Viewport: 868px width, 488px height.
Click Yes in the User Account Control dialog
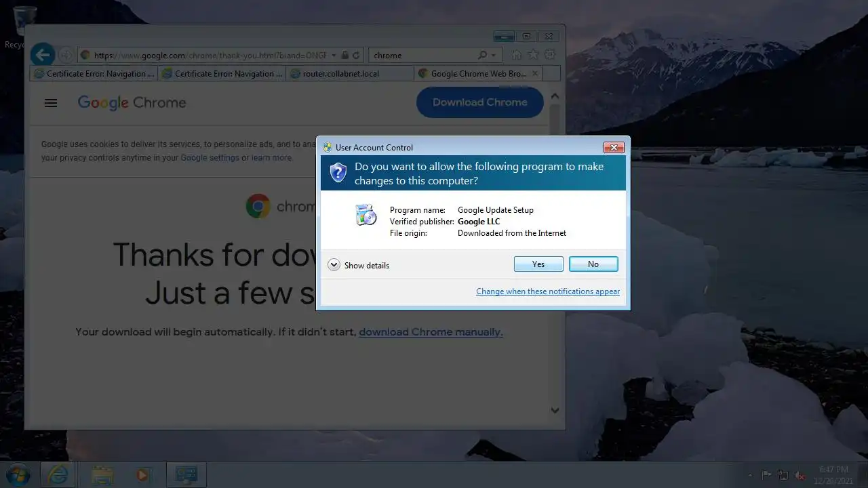point(538,264)
